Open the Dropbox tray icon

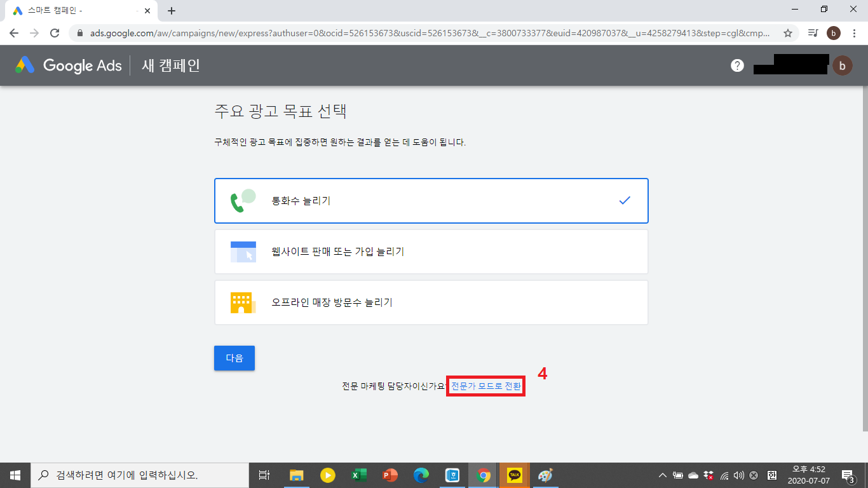tap(709, 475)
